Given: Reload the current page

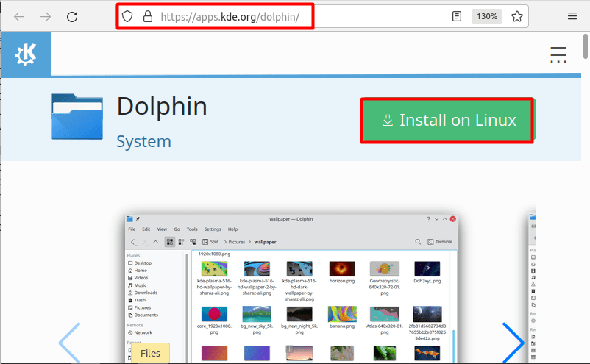Looking at the screenshot, I should [72, 16].
